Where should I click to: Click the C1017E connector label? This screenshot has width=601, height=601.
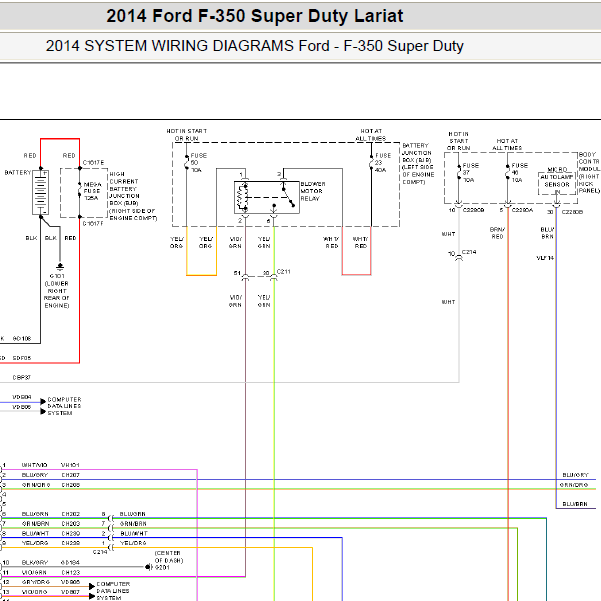point(94,163)
